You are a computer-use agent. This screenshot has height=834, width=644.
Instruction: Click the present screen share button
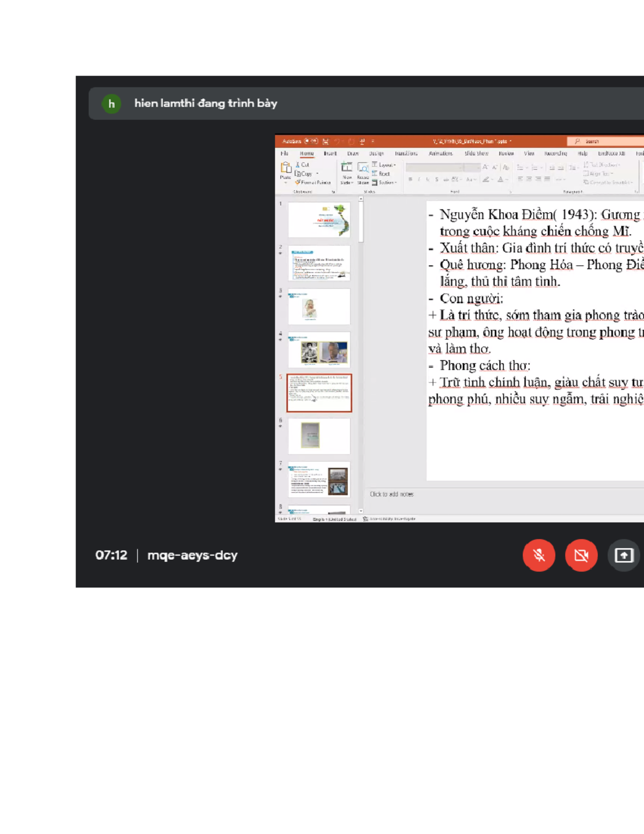[x=623, y=555]
